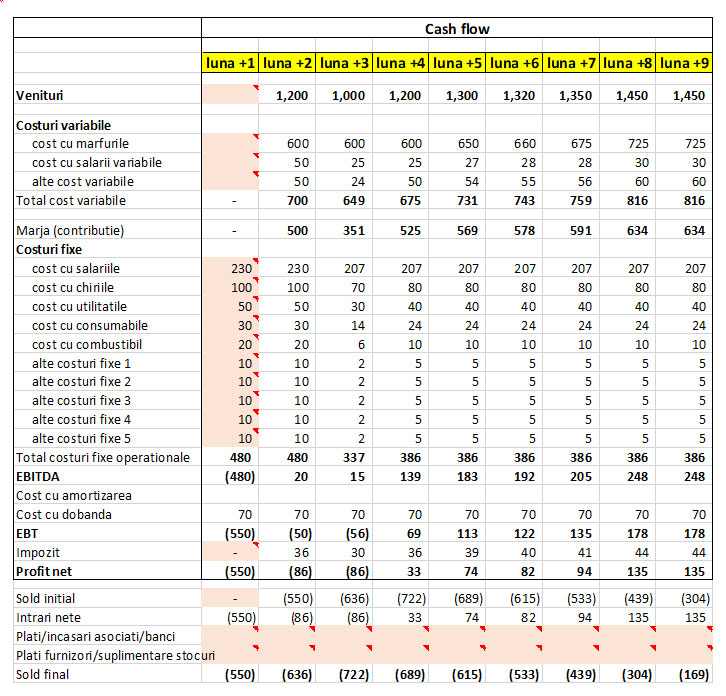This screenshot has width=726, height=696.
Task: Click cost cu marfurile input for luna +1
Action: 230,144
